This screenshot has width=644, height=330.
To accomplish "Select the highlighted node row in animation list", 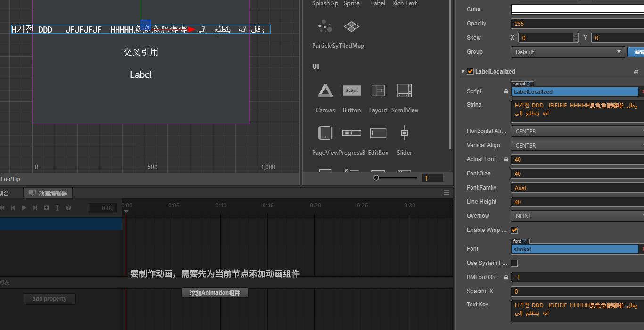I will point(61,223).
